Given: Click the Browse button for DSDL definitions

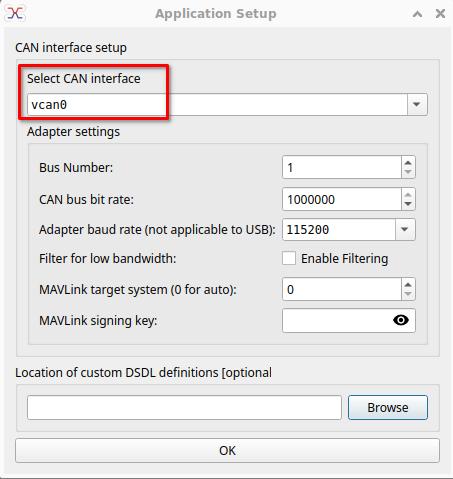Looking at the screenshot, I should point(388,407).
